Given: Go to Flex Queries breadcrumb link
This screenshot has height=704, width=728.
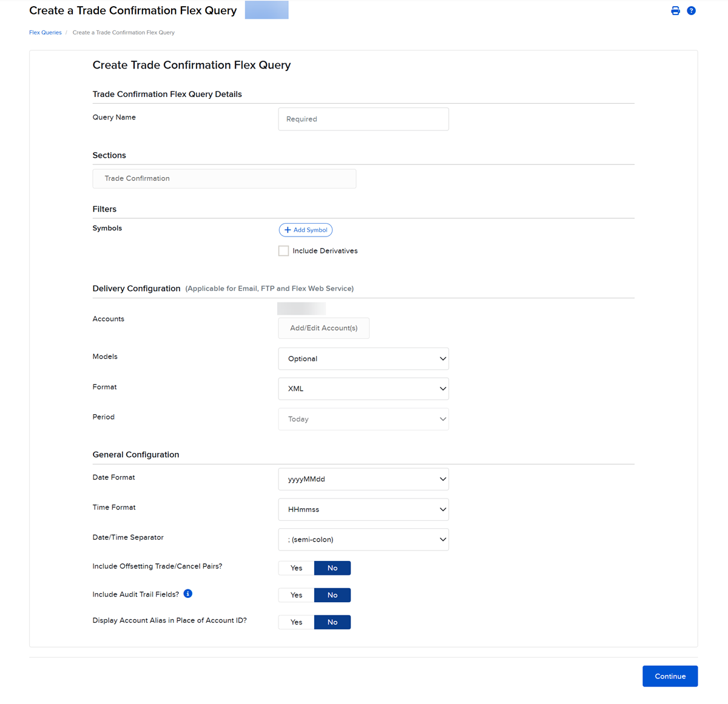Looking at the screenshot, I should point(45,33).
